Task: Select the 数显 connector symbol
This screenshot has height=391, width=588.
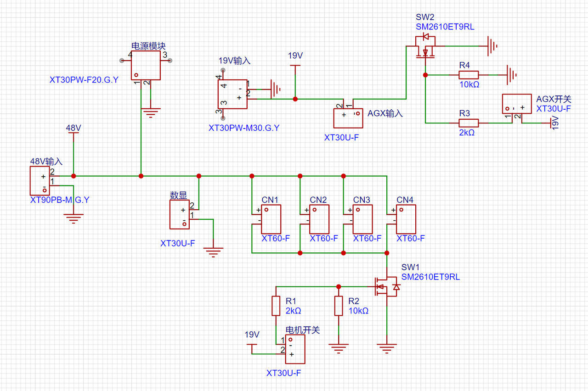Action: 179,215
